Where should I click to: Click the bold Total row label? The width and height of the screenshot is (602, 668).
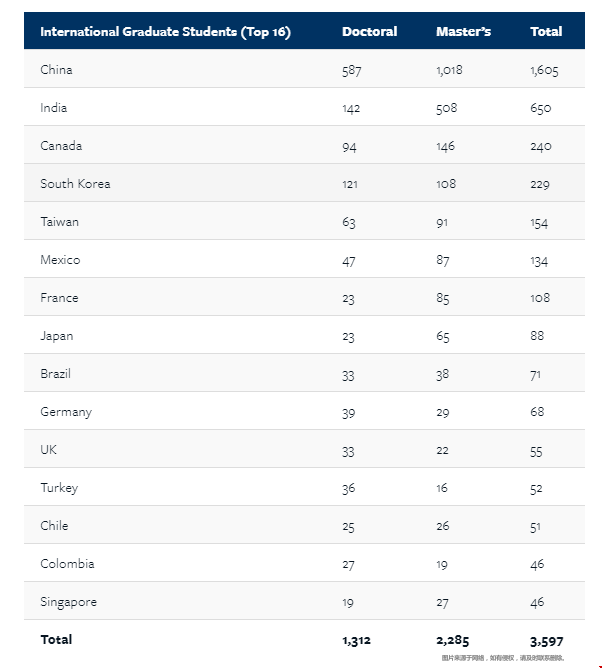point(56,639)
